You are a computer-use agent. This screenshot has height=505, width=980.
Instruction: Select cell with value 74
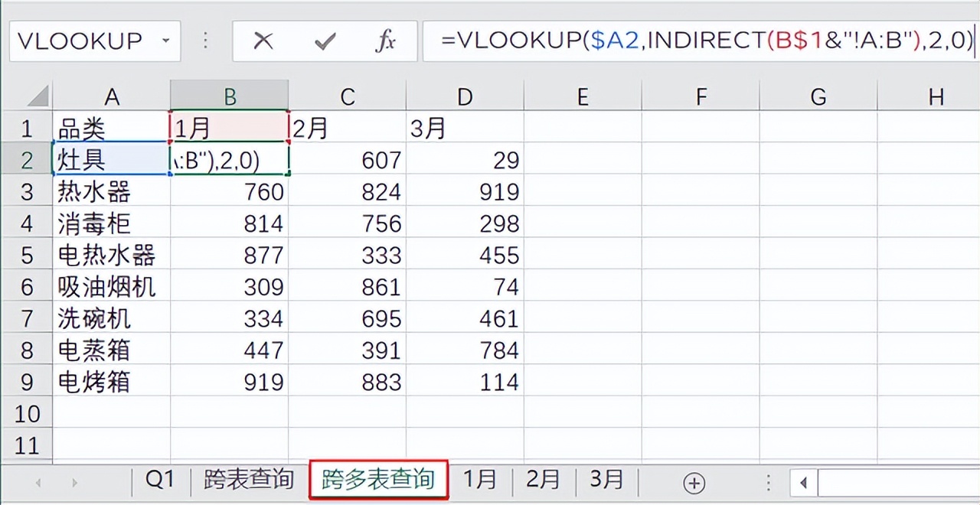(465, 286)
